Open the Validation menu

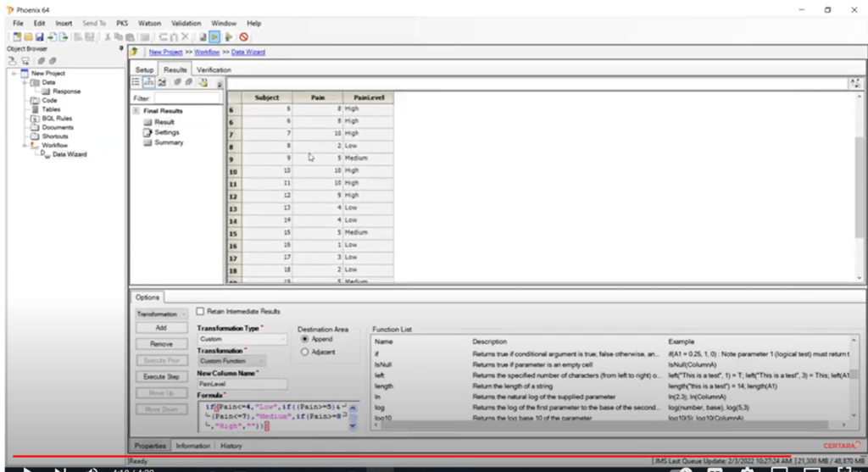(186, 23)
